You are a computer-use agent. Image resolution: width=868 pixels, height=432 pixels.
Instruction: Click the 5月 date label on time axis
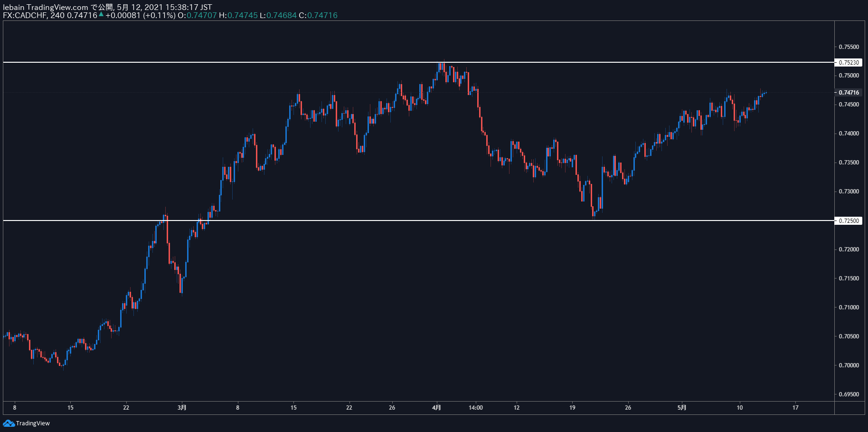click(682, 407)
